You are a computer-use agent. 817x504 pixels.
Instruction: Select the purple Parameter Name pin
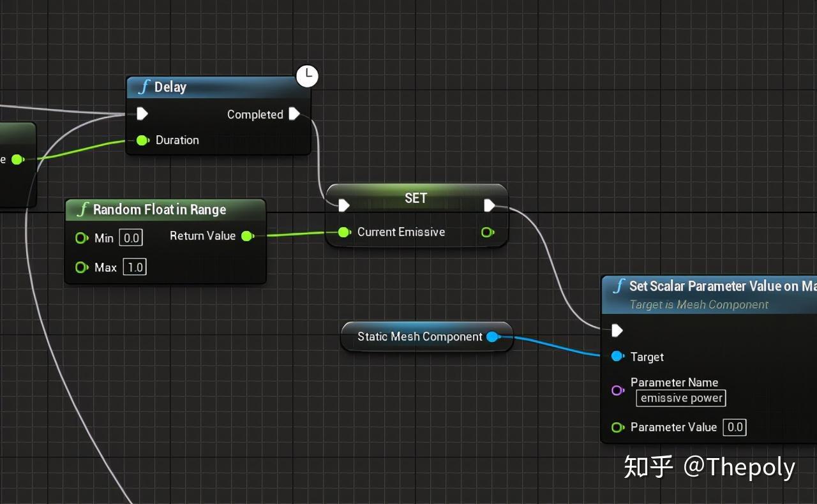click(x=617, y=390)
